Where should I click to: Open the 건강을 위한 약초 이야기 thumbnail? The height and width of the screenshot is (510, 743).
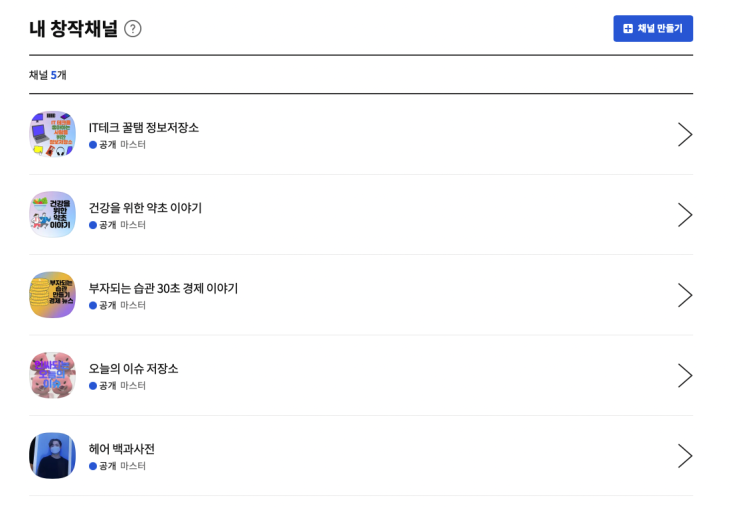click(52, 214)
